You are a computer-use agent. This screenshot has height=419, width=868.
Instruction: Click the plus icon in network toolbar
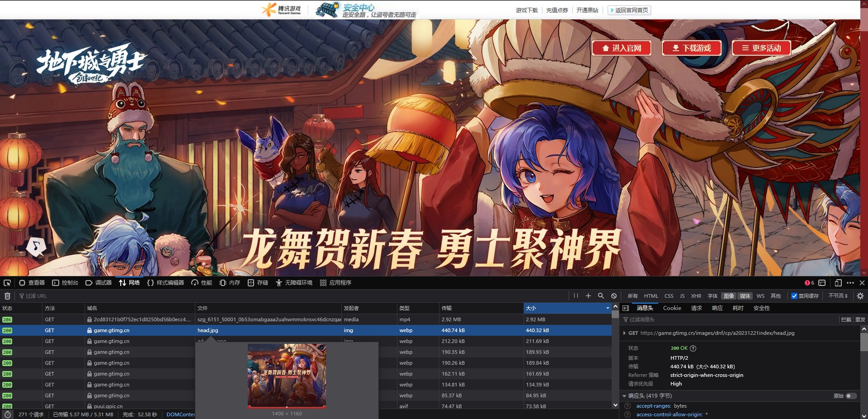[x=588, y=295]
